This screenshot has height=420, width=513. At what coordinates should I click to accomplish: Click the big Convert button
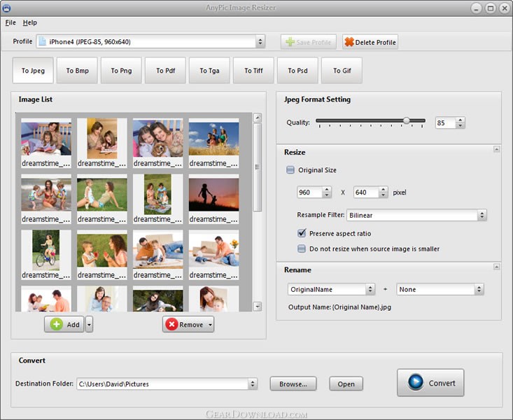430,382
